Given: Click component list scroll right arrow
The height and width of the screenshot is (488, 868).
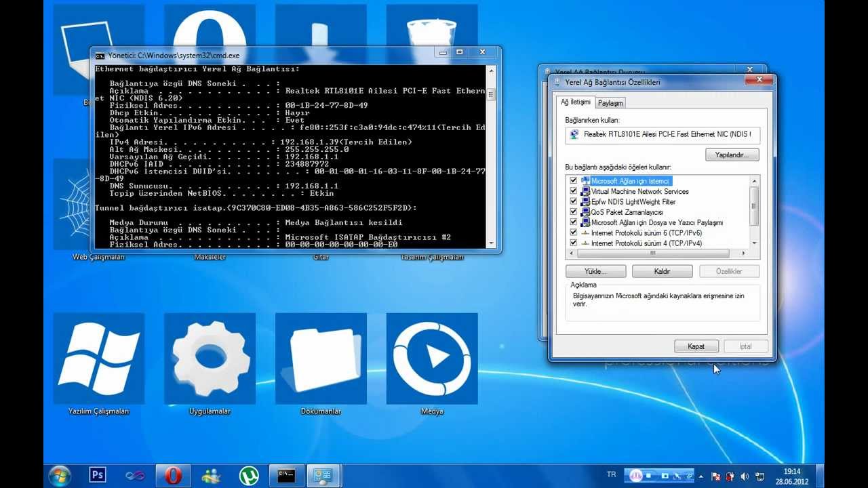Looking at the screenshot, I should 744,253.
